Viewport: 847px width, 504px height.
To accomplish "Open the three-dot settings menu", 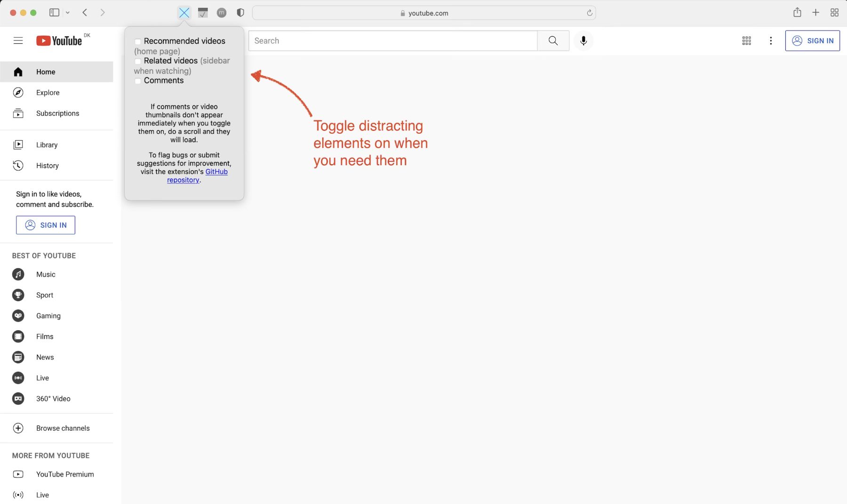I will 770,41.
